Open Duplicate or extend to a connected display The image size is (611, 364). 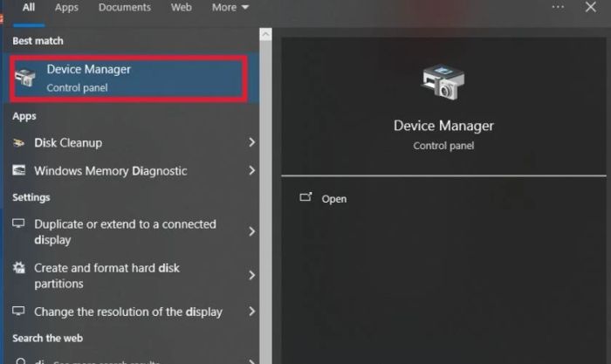132,231
